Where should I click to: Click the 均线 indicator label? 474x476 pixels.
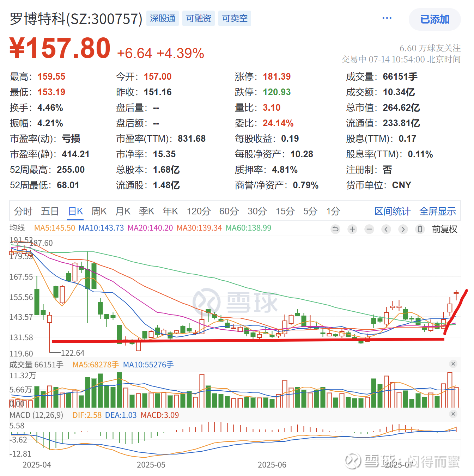click(17, 228)
